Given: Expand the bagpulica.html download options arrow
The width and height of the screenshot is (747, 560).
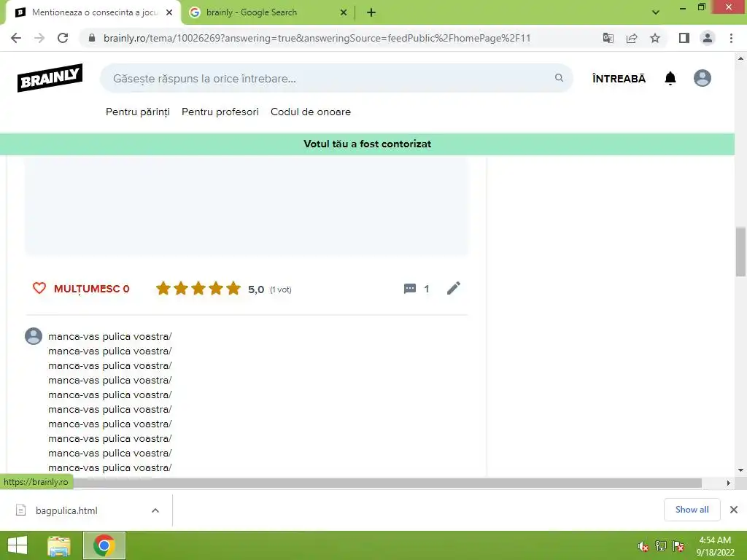Looking at the screenshot, I should click(155, 510).
